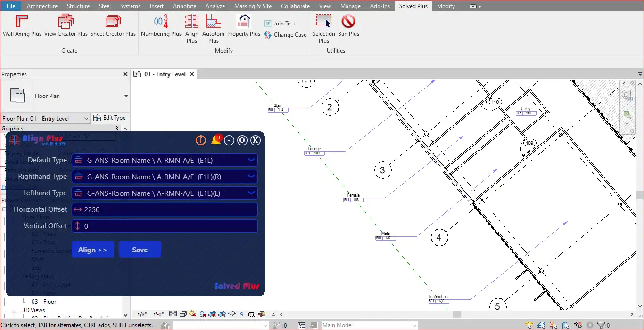Click the view's horizontal scrollbar thumb
The image size is (644, 330).
click(456, 314)
